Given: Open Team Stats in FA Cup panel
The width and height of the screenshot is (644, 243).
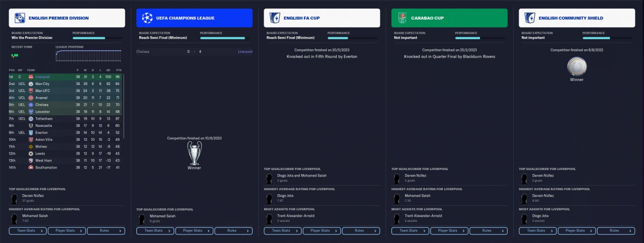Looking at the screenshot, I should click(x=283, y=231).
